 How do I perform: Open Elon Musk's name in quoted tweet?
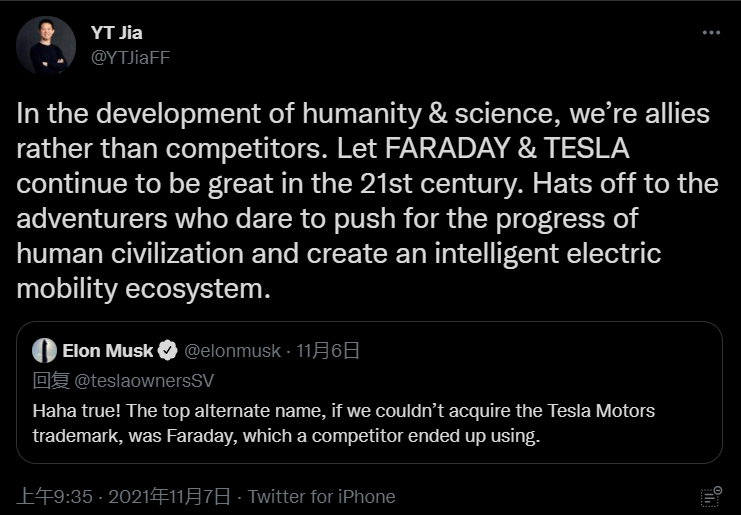[108, 350]
